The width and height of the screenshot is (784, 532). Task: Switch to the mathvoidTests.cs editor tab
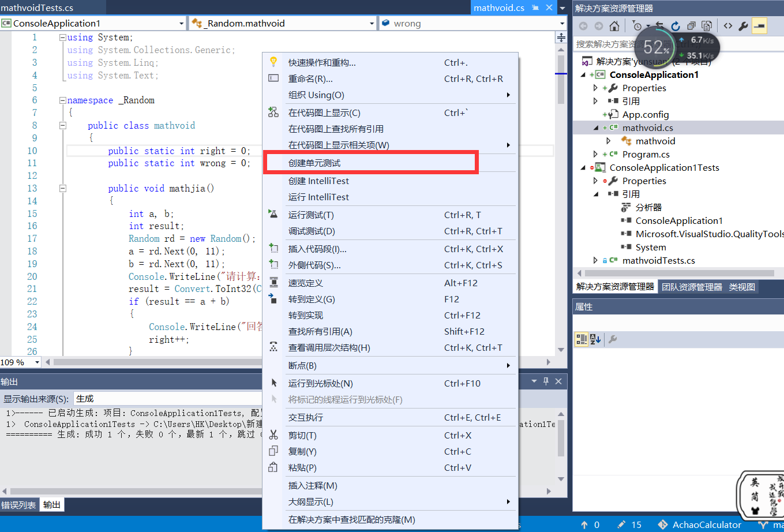tap(37, 8)
